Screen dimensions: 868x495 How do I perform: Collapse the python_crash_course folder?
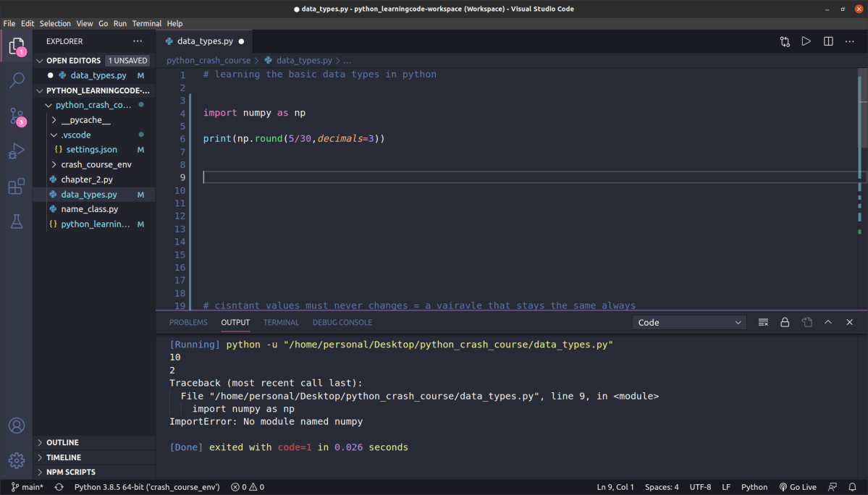point(94,105)
